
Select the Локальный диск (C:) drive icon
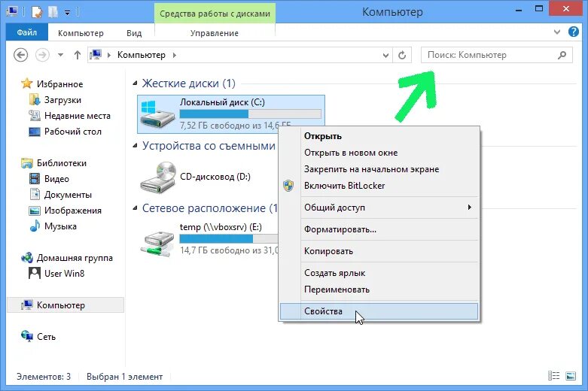coord(157,114)
